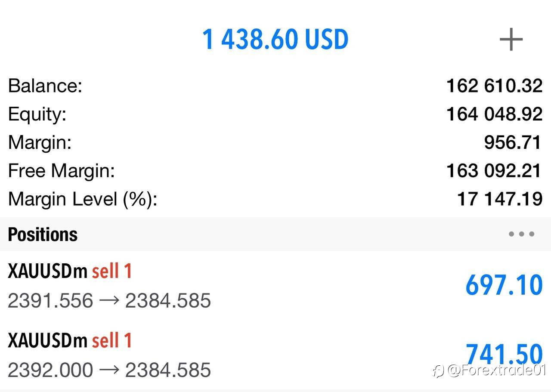Tap the margin level value 17 147.19
551x392 pixels.
click(x=499, y=199)
